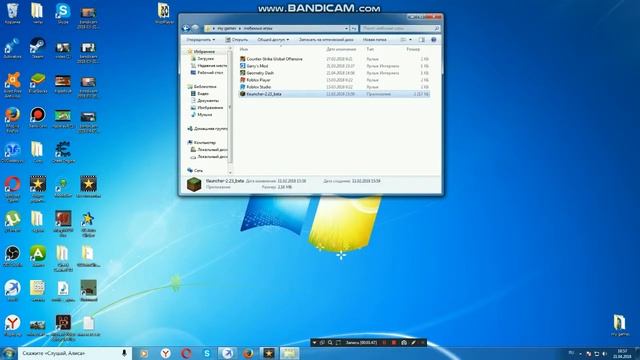Open the Avast Free Antivirus shortcut
640x360 pixels.
pyautogui.click(x=12, y=85)
